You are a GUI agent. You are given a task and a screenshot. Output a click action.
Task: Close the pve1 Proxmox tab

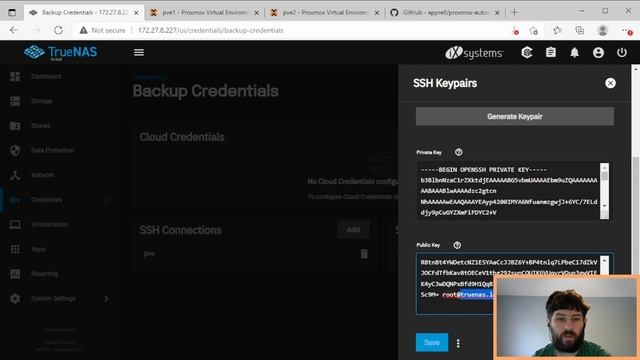[x=256, y=13]
